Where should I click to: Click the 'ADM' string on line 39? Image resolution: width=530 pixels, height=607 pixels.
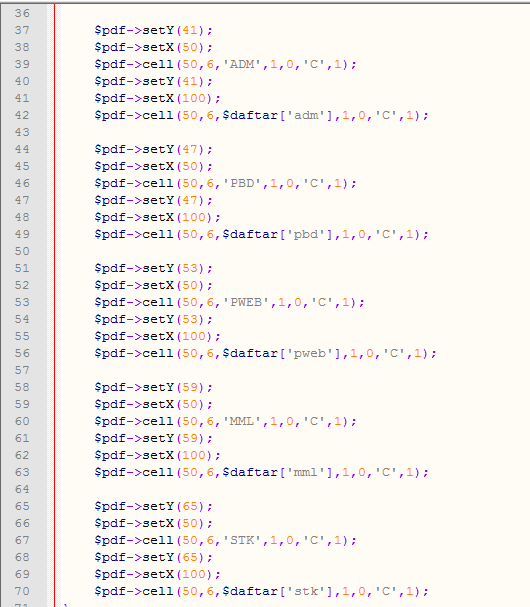(242, 64)
